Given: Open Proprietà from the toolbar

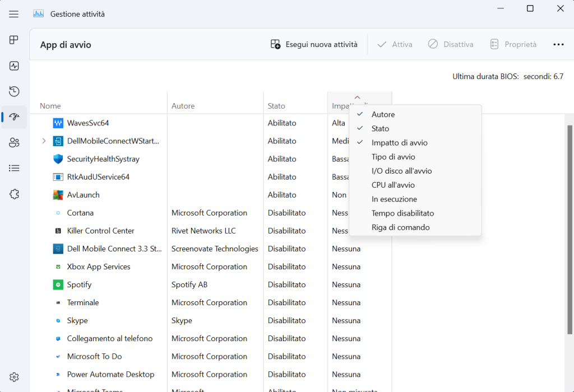Looking at the screenshot, I should pos(513,45).
